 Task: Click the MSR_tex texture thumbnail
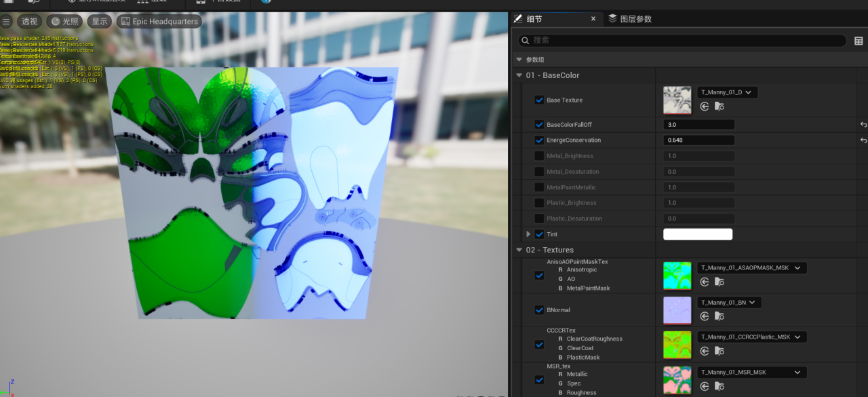677,380
